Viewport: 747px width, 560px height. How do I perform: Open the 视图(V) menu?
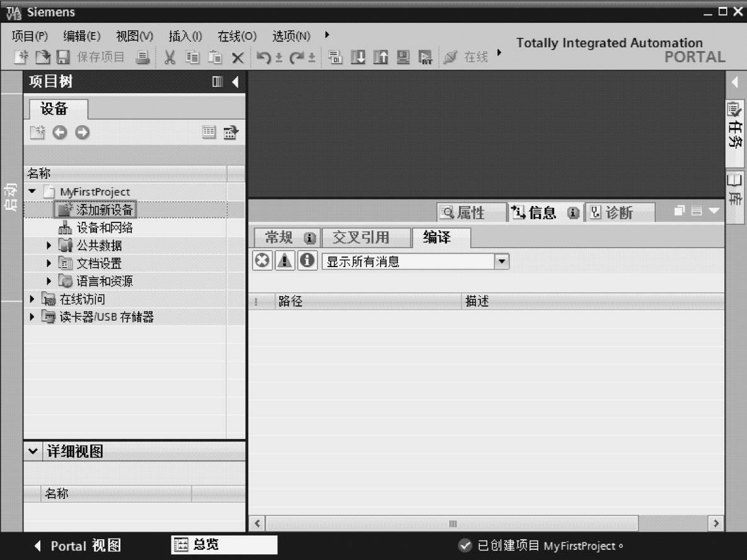tap(135, 36)
